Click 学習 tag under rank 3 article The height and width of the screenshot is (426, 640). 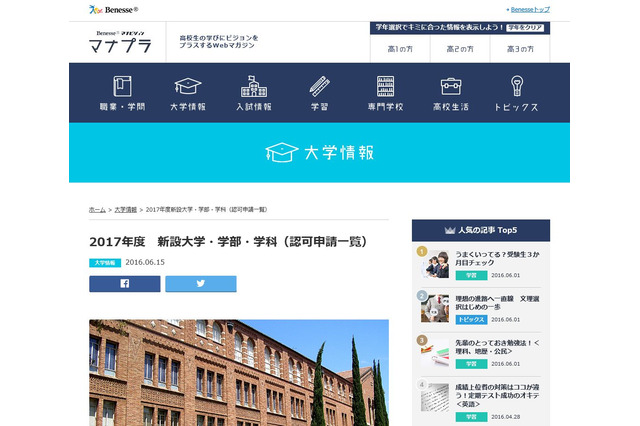click(x=471, y=364)
